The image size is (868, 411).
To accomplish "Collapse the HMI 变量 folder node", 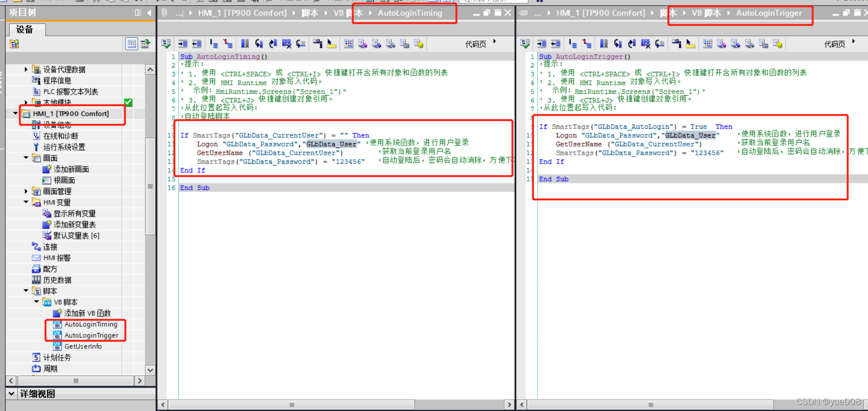I will coord(26,202).
